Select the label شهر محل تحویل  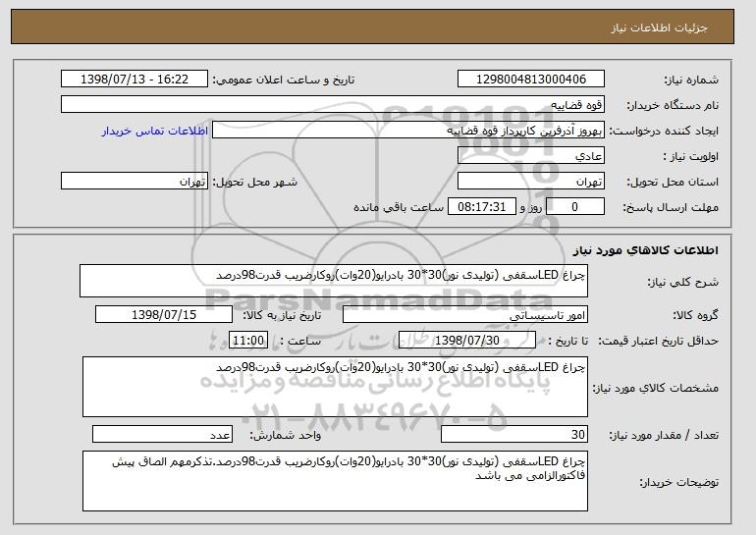[x=255, y=183]
